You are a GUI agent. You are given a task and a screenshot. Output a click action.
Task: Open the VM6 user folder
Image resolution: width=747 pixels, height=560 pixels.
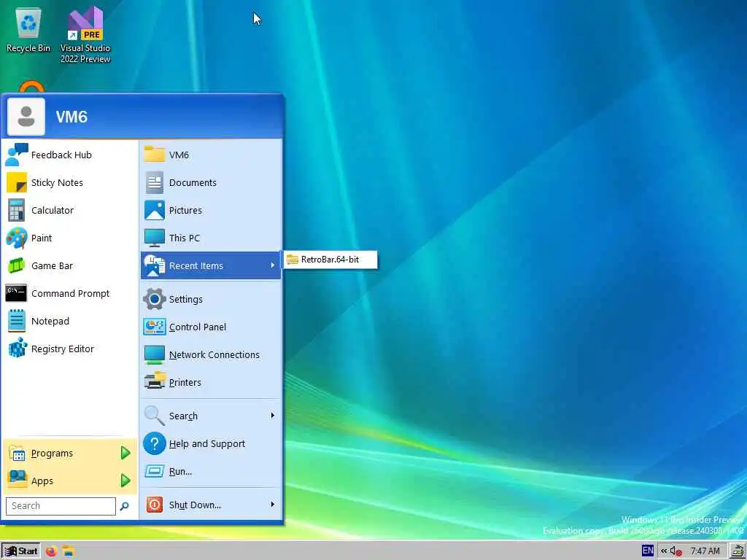coord(211,155)
